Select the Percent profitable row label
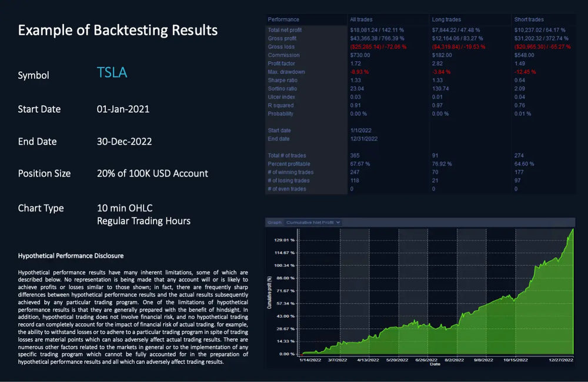588x382 pixels. pyautogui.click(x=289, y=163)
